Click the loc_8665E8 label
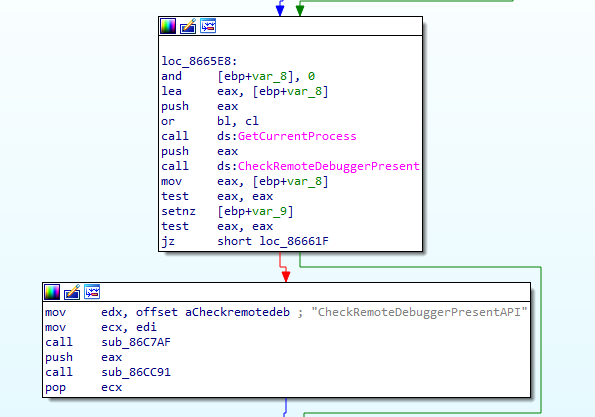This screenshot has width=595, height=417. tap(199, 61)
